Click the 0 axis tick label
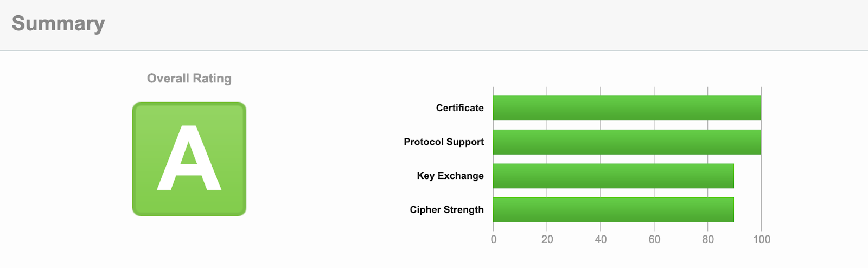The height and width of the screenshot is (268, 868). coord(494,239)
